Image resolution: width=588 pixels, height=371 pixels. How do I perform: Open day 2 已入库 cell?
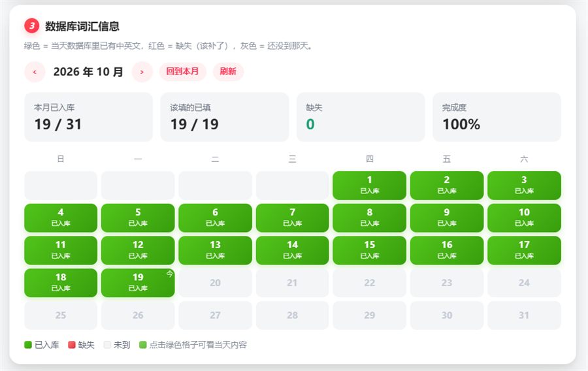tap(447, 185)
